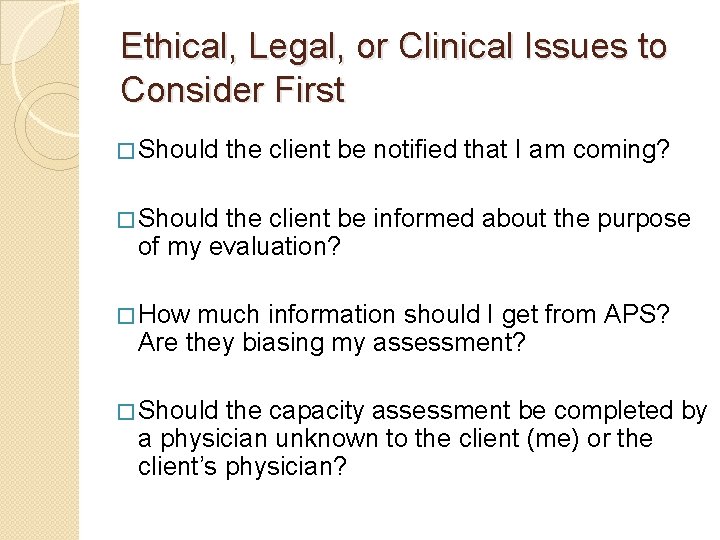The height and width of the screenshot is (540, 720).
Task: Click the square bullet before 'informed about the purpose'
Action: (x=126, y=220)
